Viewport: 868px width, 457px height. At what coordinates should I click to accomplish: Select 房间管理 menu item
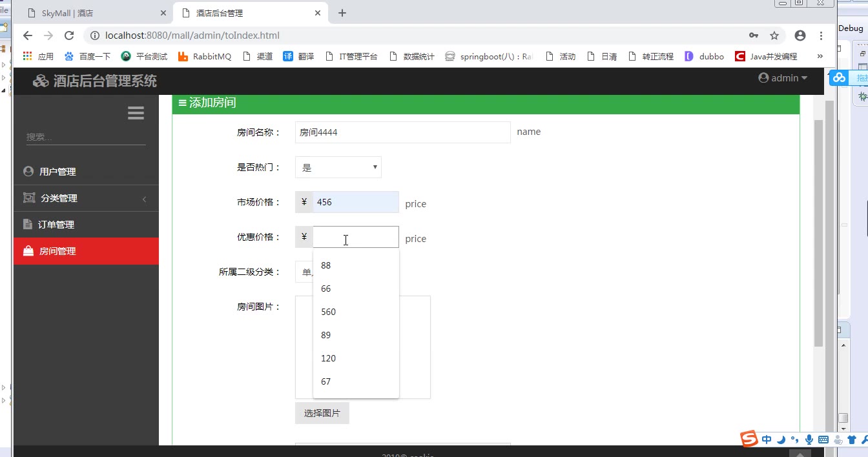coord(86,251)
